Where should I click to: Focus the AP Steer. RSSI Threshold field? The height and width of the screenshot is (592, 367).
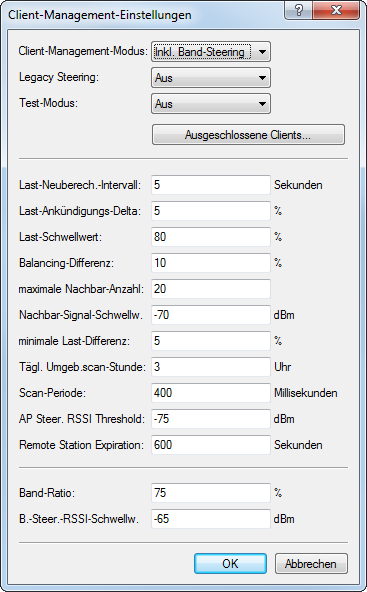211,419
